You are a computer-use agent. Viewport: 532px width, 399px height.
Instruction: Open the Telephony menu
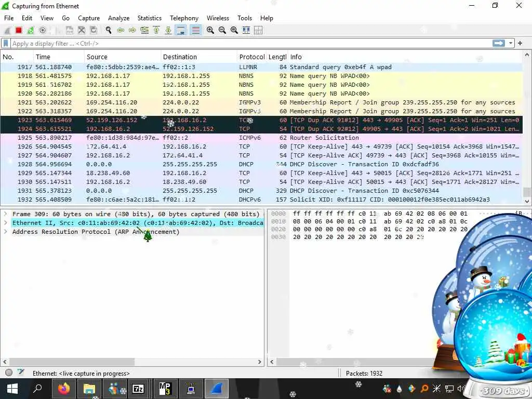[184, 18]
